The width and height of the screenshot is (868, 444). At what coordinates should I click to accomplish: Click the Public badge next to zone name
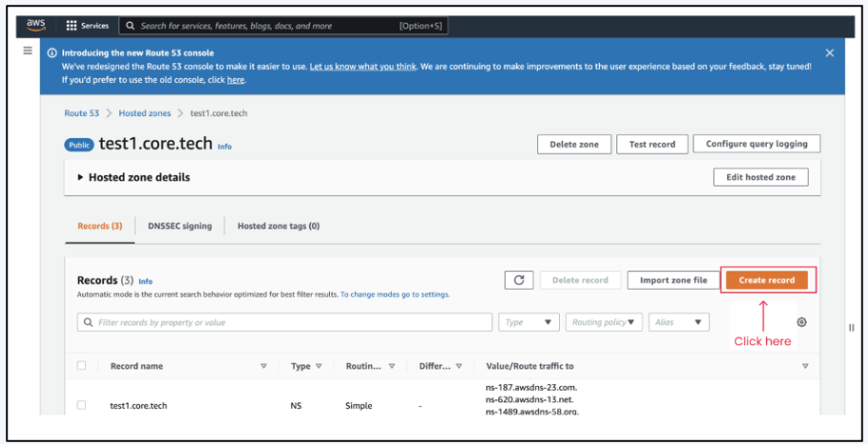[x=80, y=145]
